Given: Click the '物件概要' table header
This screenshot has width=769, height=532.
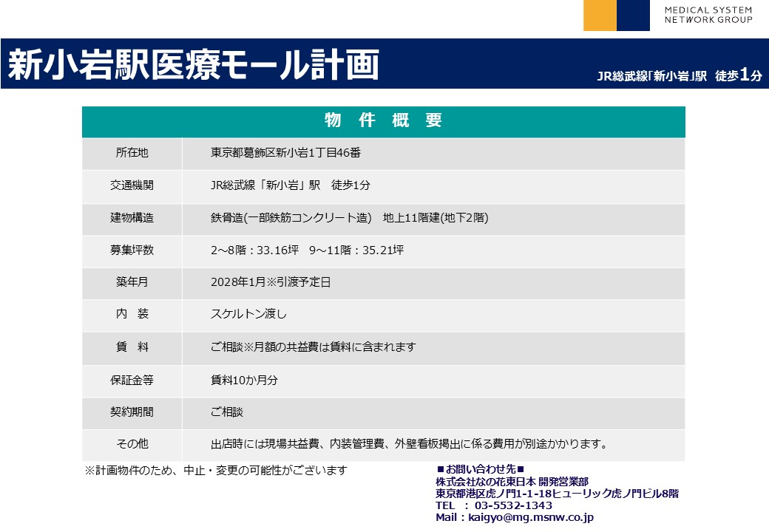Looking at the screenshot, I should pos(384,121).
